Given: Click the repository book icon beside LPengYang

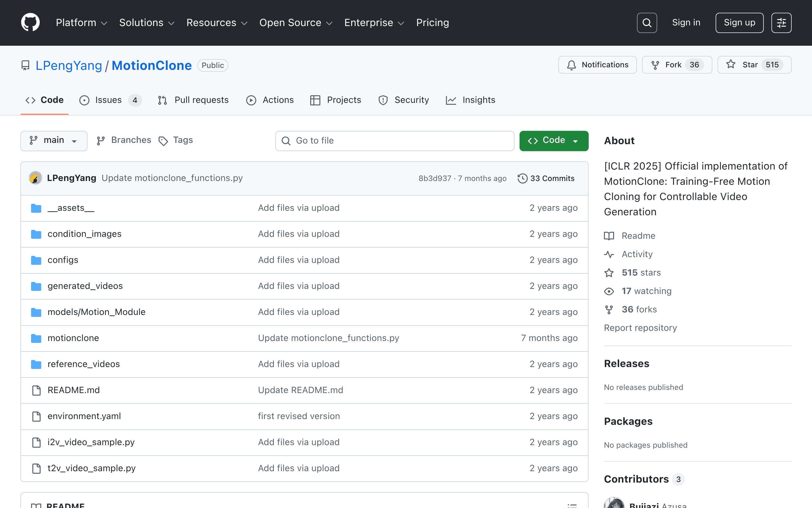Looking at the screenshot, I should (x=25, y=65).
